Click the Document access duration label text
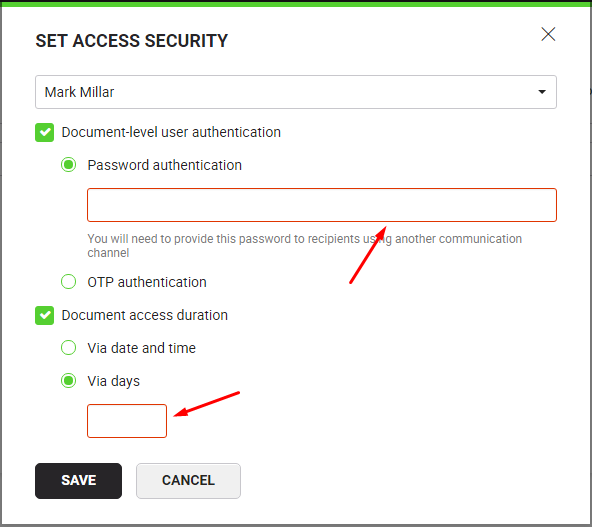This screenshot has width=592, height=527. [145, 315]
